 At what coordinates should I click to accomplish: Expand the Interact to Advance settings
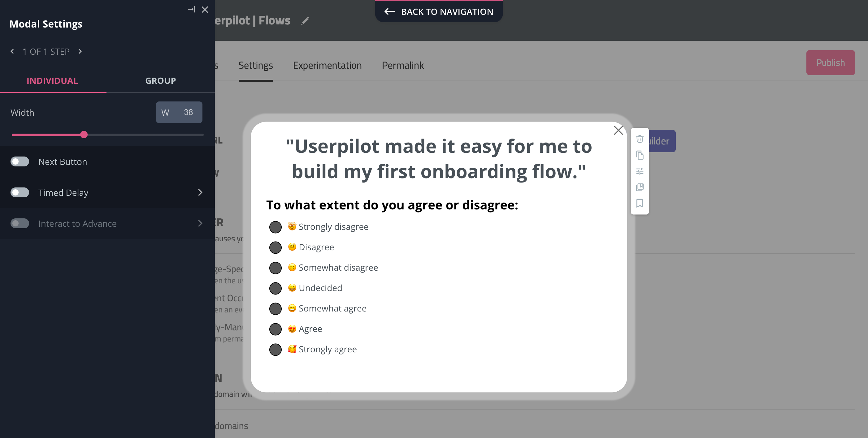pos(200,223)
